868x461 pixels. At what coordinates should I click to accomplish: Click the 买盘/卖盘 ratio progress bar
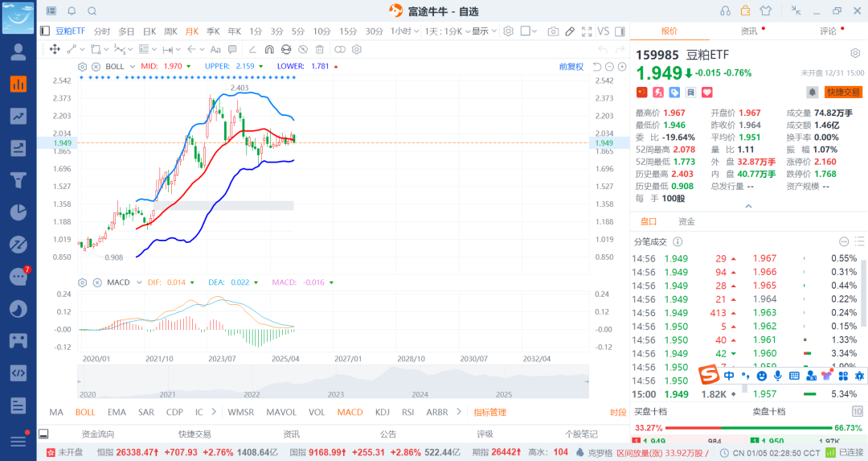click(x=748, y=428)
